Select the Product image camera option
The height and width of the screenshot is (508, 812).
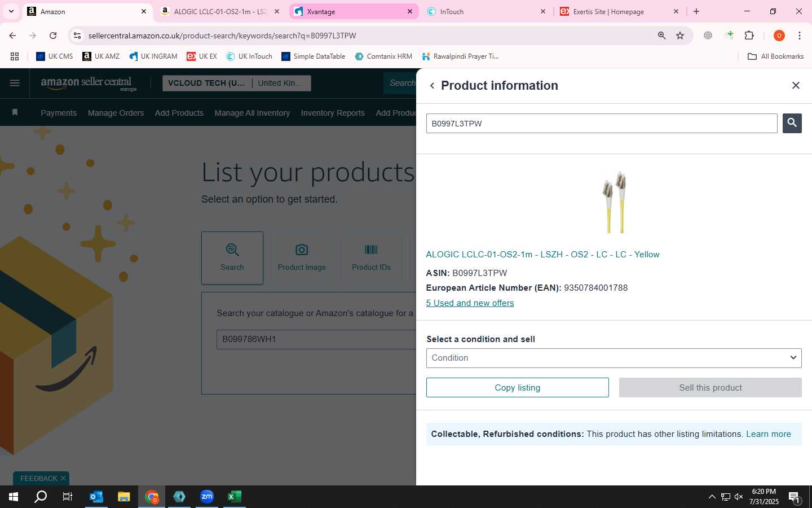(x=302, y=257)
